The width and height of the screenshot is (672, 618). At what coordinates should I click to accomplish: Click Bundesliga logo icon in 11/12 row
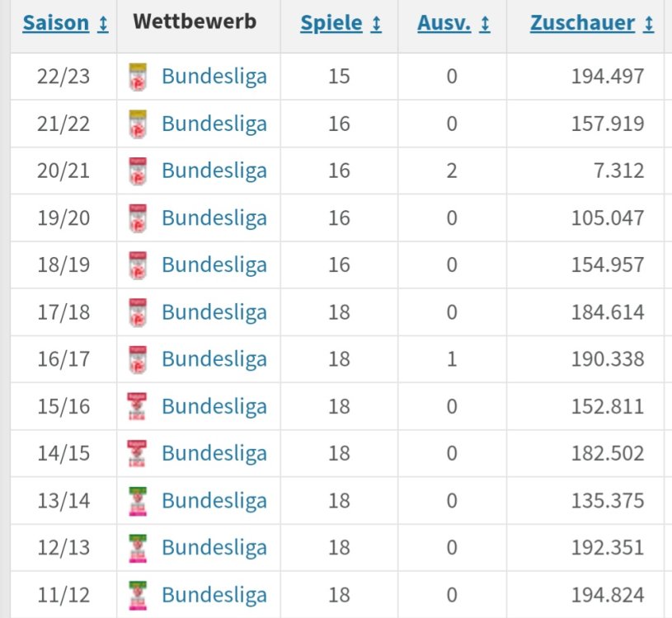click(x=138, y=595)
